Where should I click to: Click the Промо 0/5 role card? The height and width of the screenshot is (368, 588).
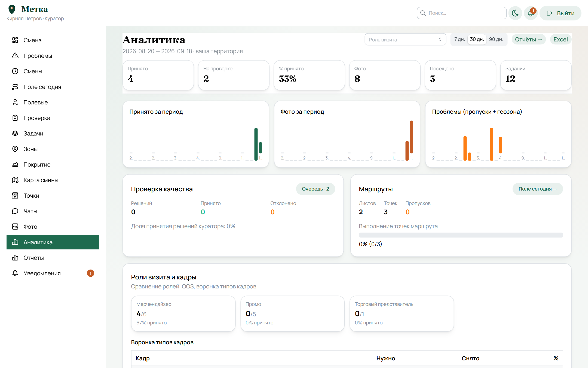292,313
